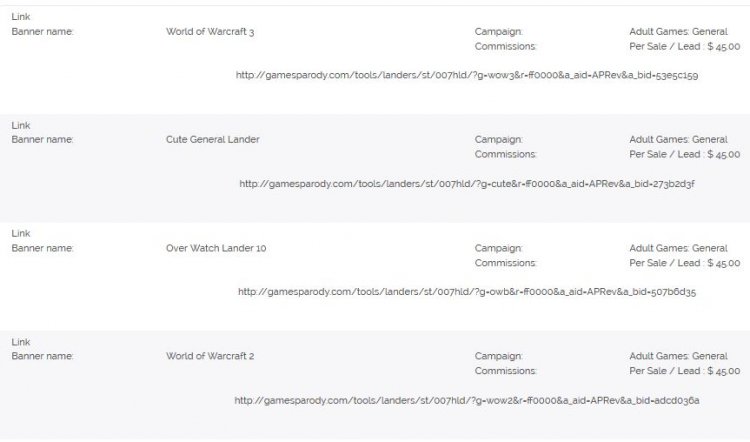
Task: Click the Cute General Lander commission value
Action: coord(684,155)
